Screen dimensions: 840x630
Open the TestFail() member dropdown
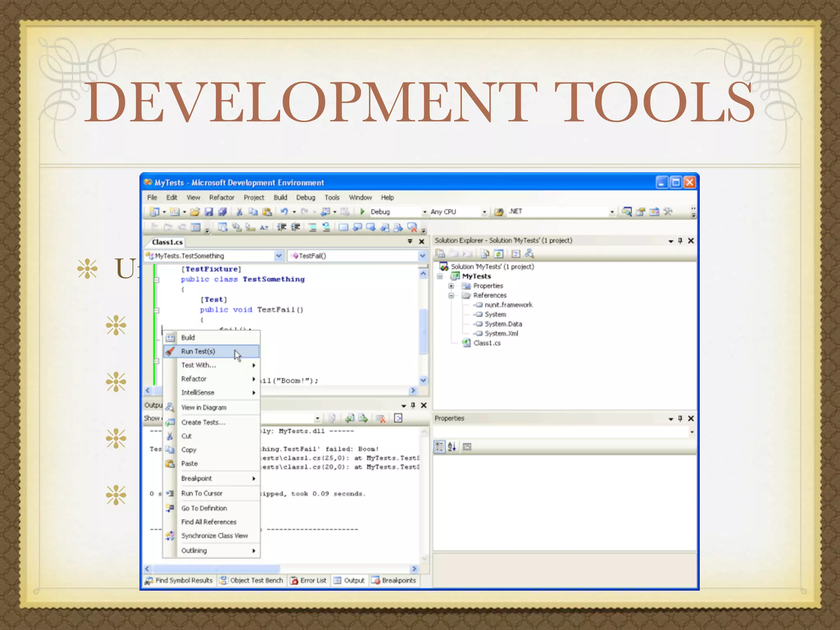point(422,256)
